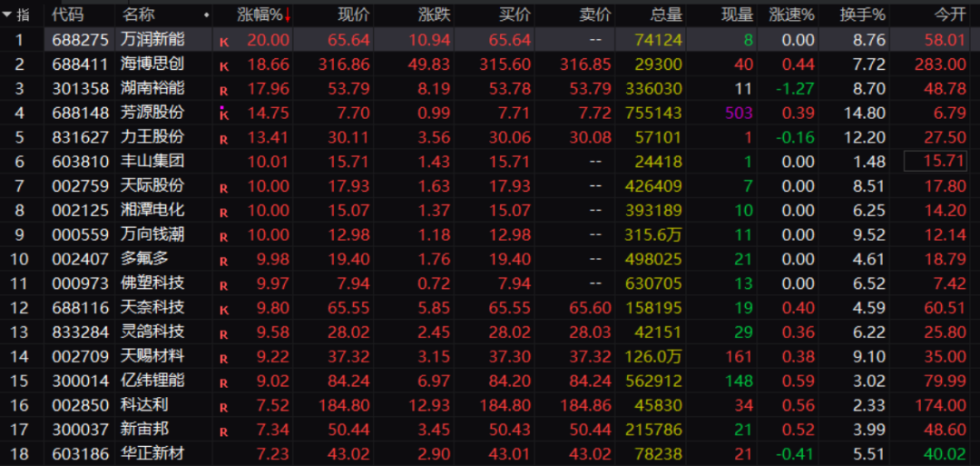Open the dropdown triangle next to 指
This screenshot has height=466, width=980.
[7, 15]
